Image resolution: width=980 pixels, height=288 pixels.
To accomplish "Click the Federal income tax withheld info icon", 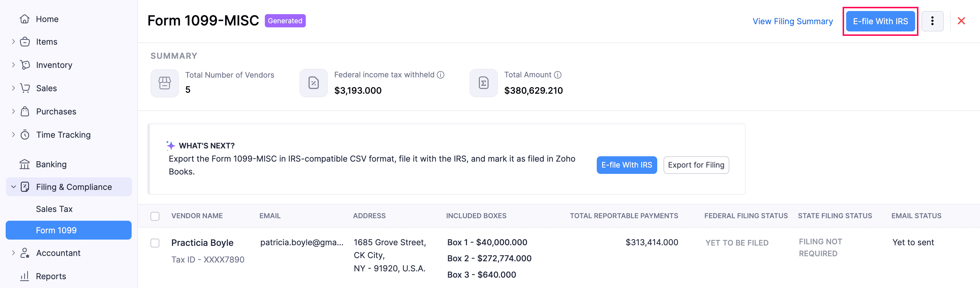I will (441, 75).
